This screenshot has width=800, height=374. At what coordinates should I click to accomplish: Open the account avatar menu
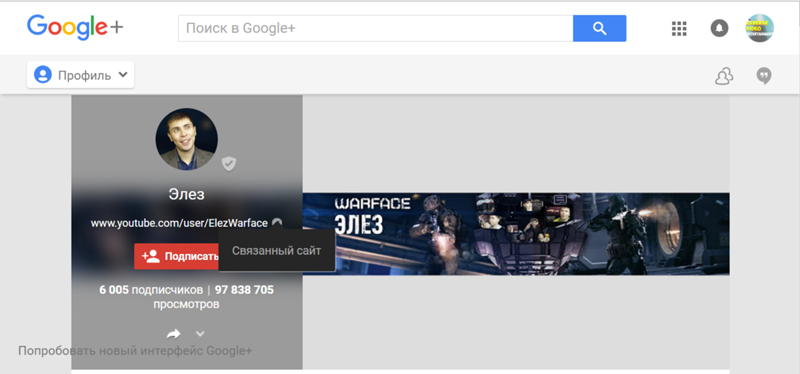click(759, 28)
